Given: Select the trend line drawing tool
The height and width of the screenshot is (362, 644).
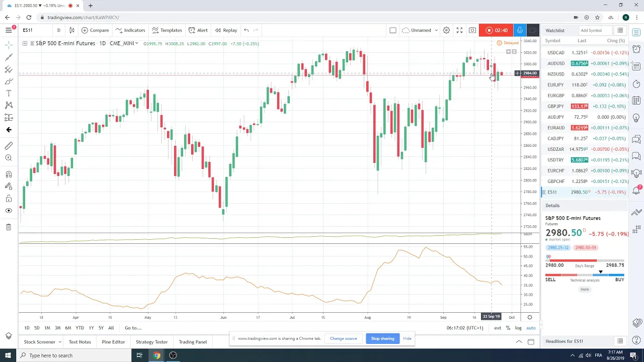Looking at the screenshot, I should tap(9, 57).
